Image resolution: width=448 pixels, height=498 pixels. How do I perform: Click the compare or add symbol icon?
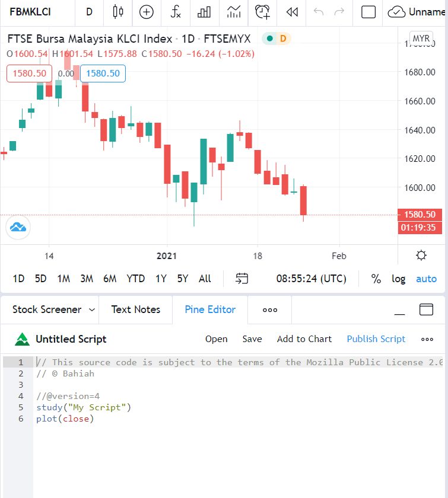146,12
